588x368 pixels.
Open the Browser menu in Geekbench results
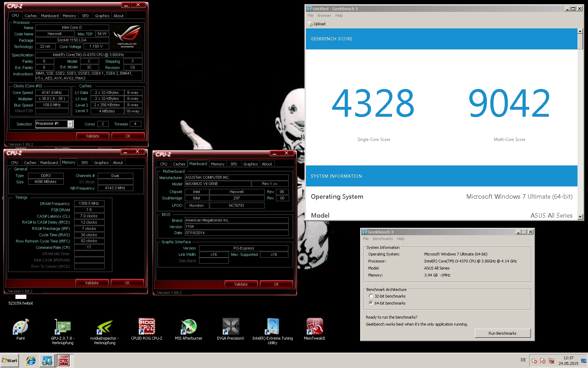pyautogui.click(x=324, y=15)
